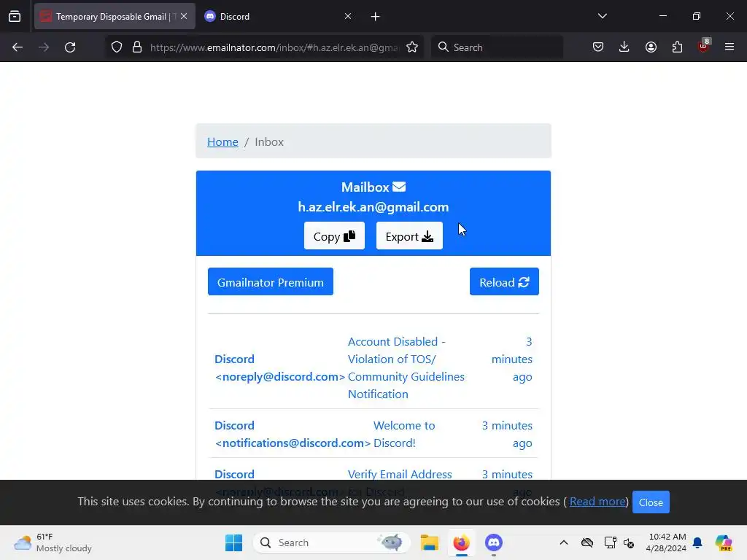
Task: Open the Firefox hamburger menu
Action: pyautogui.click(x=729, y=47)
